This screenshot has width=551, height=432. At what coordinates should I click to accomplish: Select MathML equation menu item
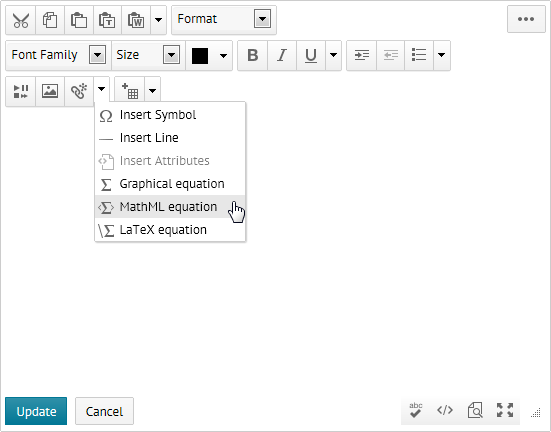(x=170, y=207)
